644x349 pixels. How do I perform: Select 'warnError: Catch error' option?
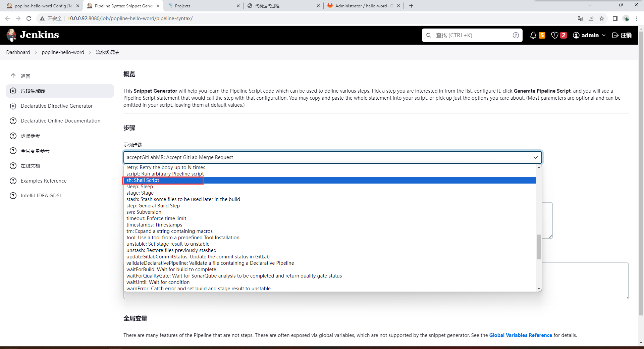[x=330, y=289]
